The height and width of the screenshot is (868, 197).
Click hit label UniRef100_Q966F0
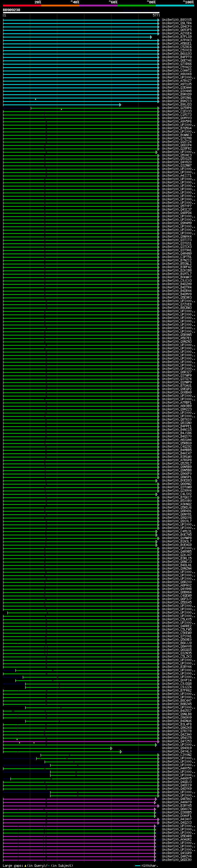177,474
